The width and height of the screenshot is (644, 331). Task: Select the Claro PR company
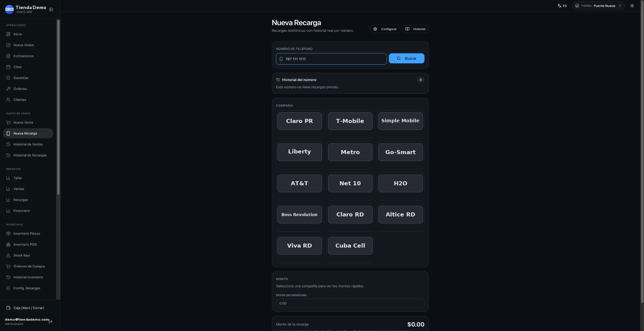(x=300, y=121)
